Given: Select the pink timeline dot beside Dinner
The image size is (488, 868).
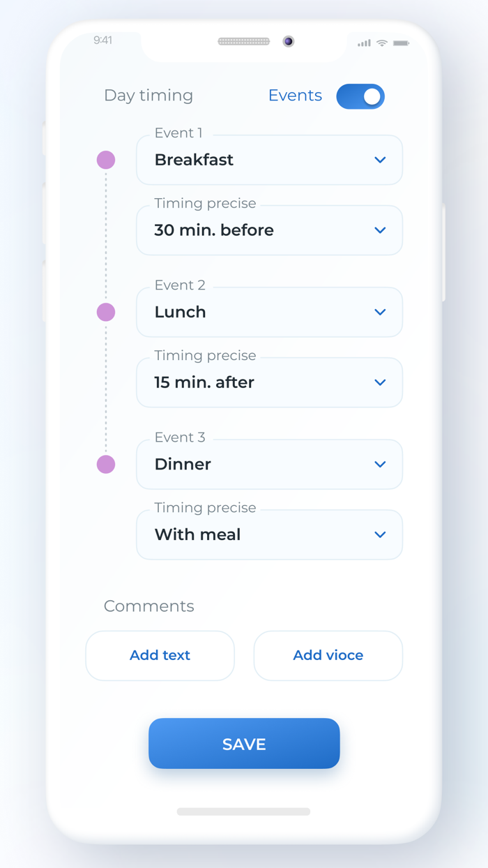Looking at the screenshot, I should coord(105,464).
